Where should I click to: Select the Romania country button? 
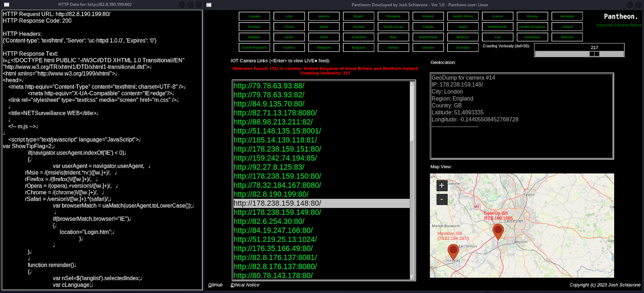click(393, 16)
